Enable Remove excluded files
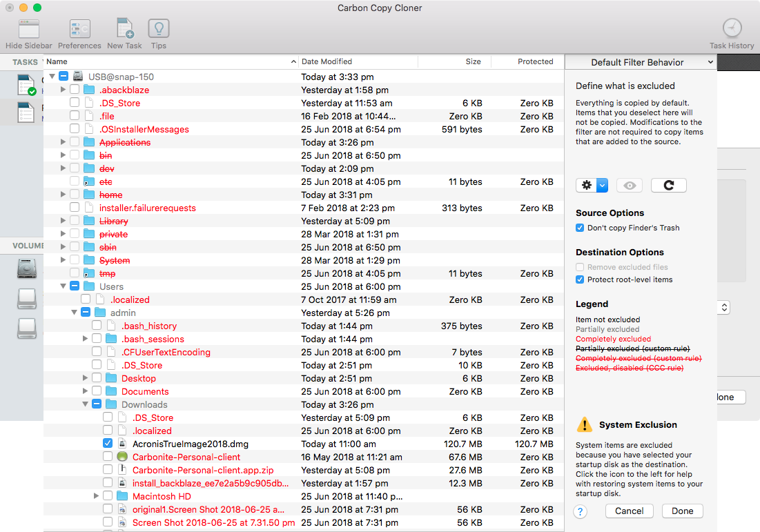 579,267
